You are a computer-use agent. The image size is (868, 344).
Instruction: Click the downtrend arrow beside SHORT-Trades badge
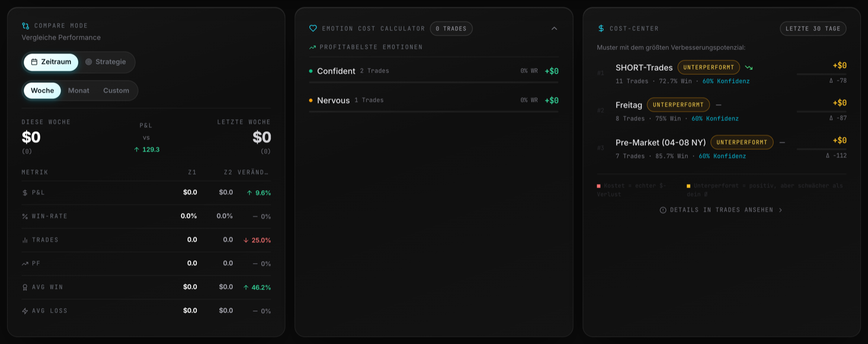click(749, 68)
